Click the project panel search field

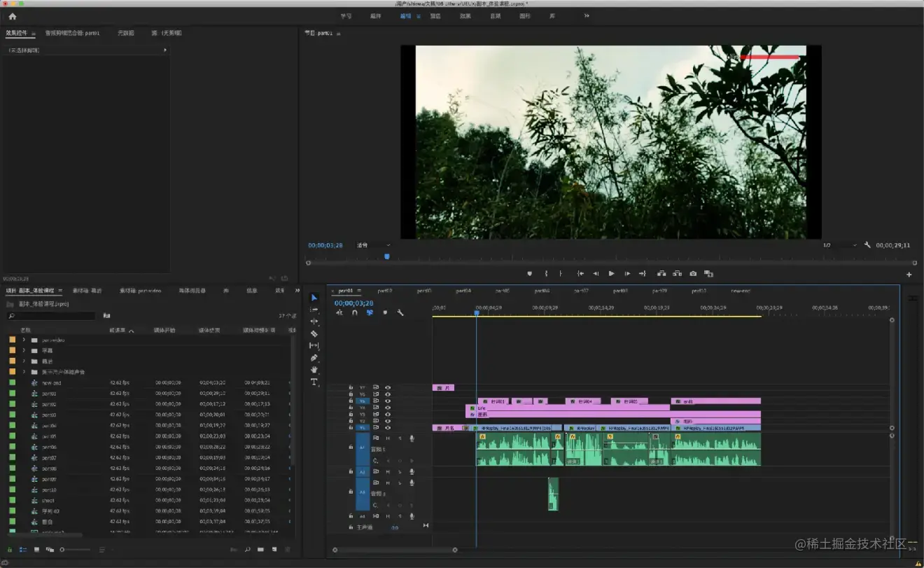(51, 316)
